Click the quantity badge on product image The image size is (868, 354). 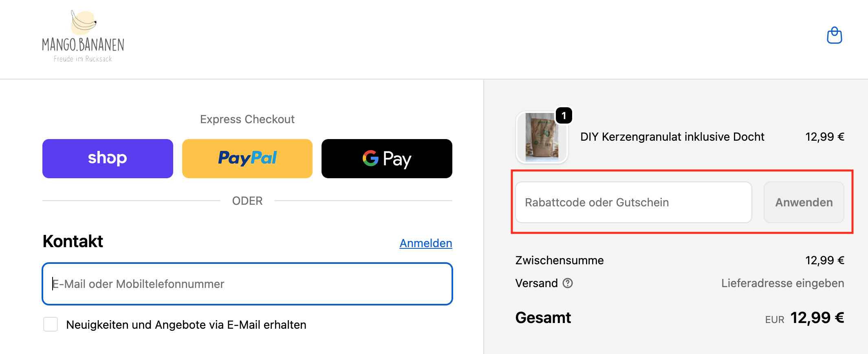tap(564, 116)
